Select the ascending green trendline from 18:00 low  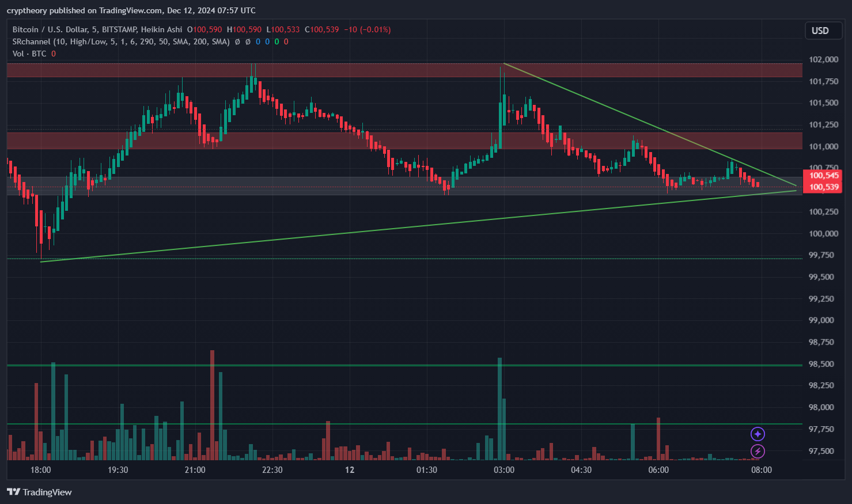click(x=419, y=226)
